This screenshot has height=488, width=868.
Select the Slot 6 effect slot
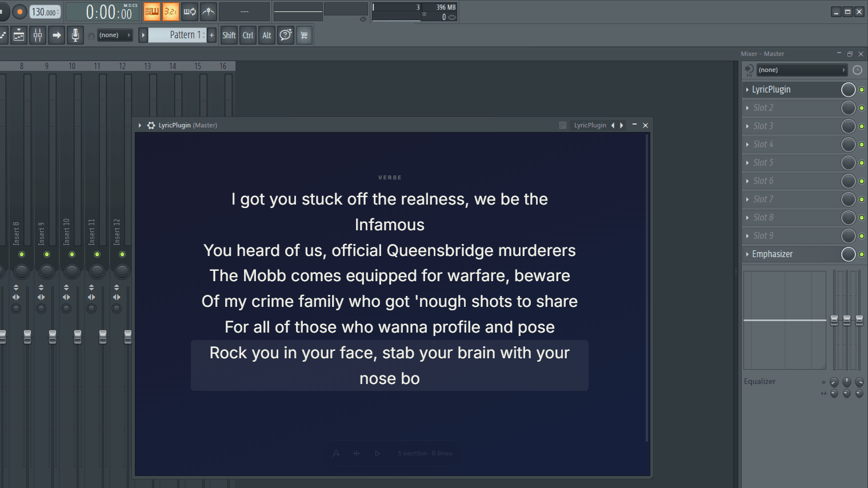coord(791,181)
